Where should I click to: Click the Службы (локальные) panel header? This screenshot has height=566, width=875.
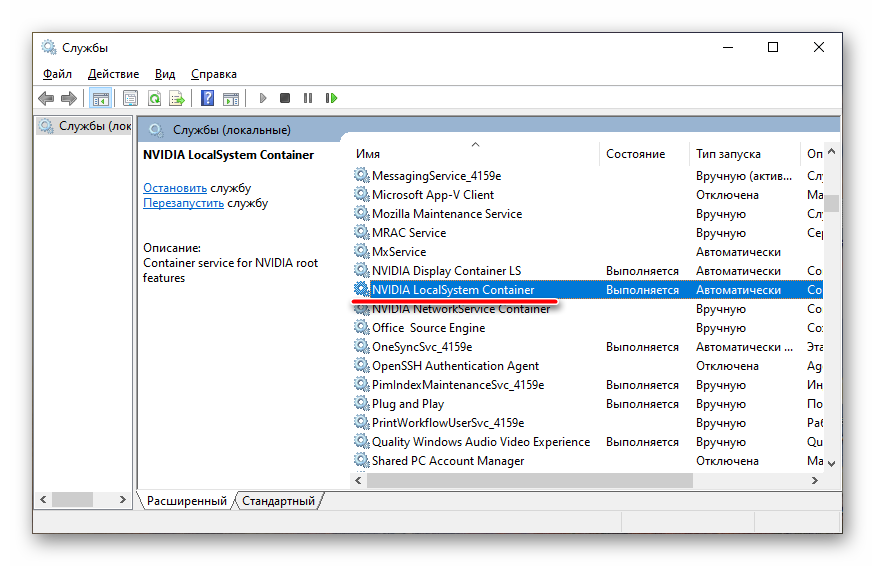(x=232, y=130)
